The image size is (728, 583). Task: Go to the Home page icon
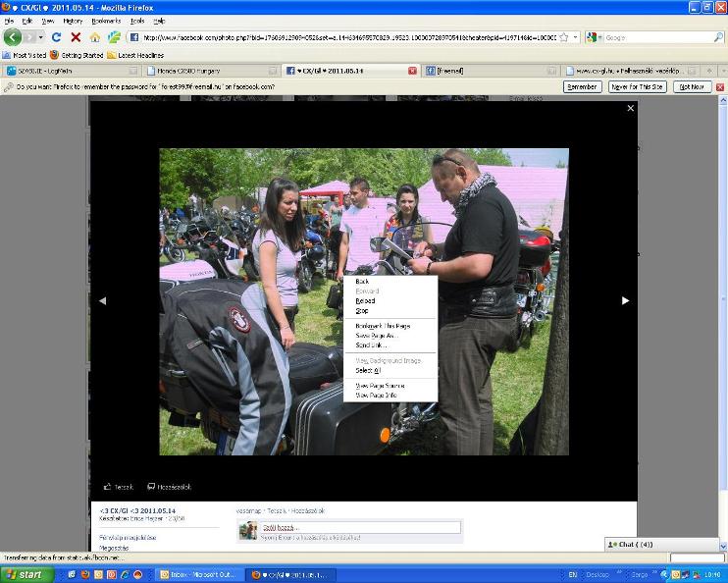(95, 37)
